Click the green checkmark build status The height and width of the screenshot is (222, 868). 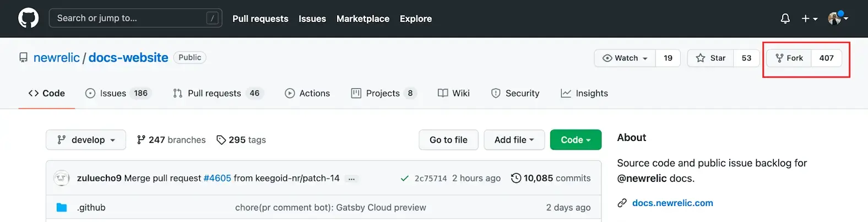(x=405, y=178)
